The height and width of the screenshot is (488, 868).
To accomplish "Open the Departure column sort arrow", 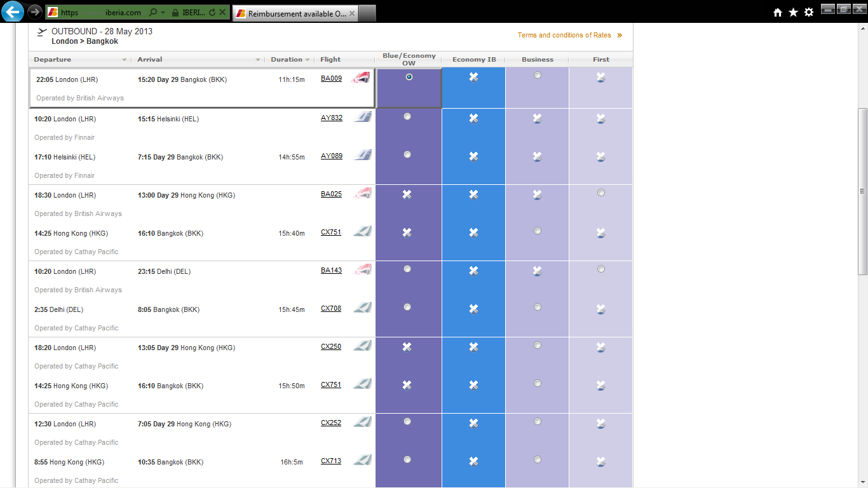I will tap(125, 60).
